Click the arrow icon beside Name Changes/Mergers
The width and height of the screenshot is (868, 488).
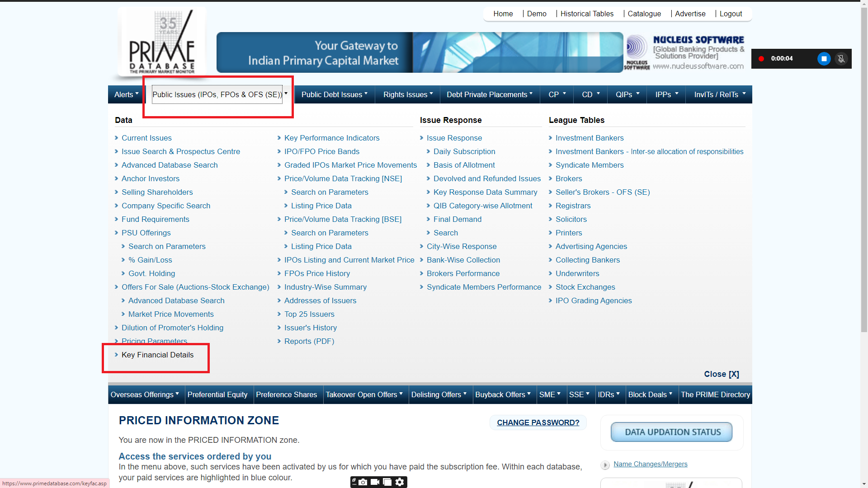pyautogui.click(x=605, y=465)
